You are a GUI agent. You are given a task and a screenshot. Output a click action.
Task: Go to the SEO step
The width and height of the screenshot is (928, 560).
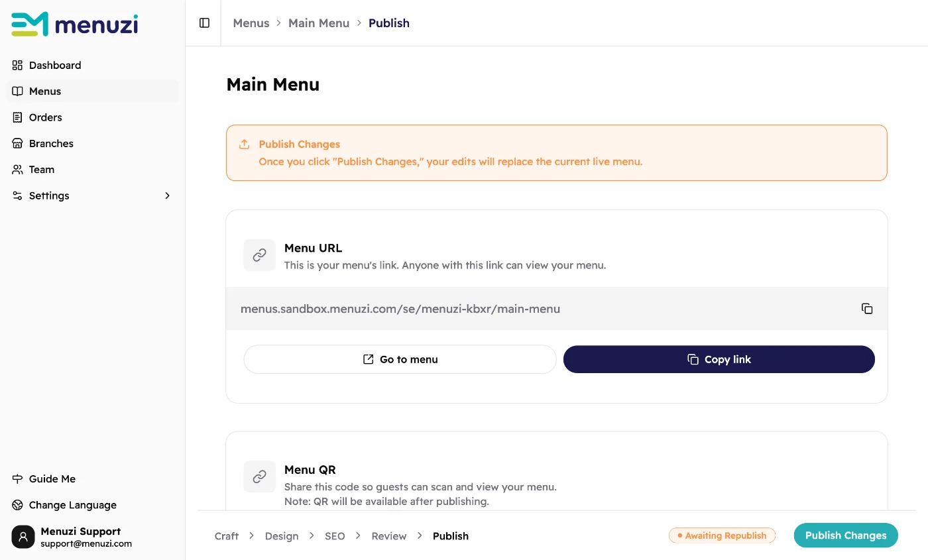click(335, 536)
